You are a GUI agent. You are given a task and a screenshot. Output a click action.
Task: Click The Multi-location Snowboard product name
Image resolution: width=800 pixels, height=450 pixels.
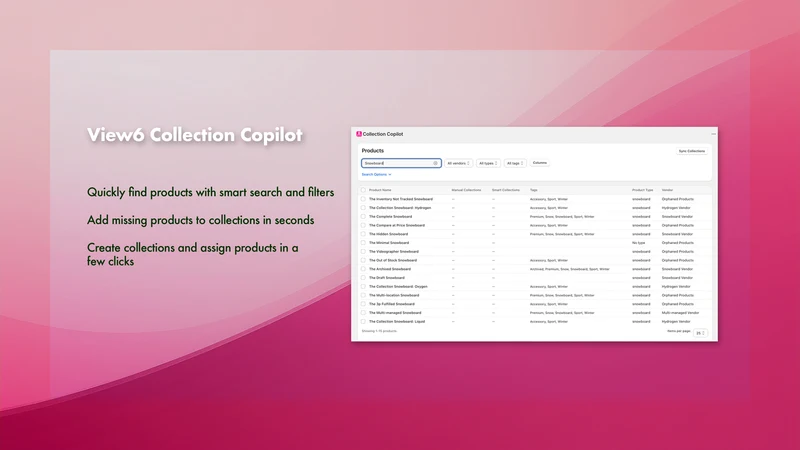[x=394, y=295]
